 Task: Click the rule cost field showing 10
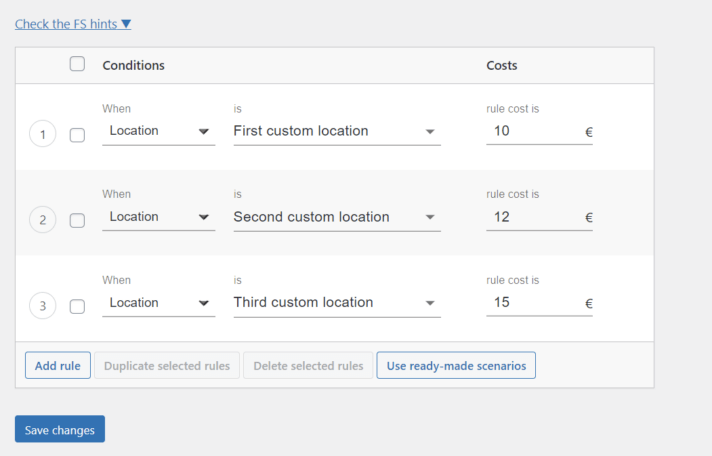[530, 131]
